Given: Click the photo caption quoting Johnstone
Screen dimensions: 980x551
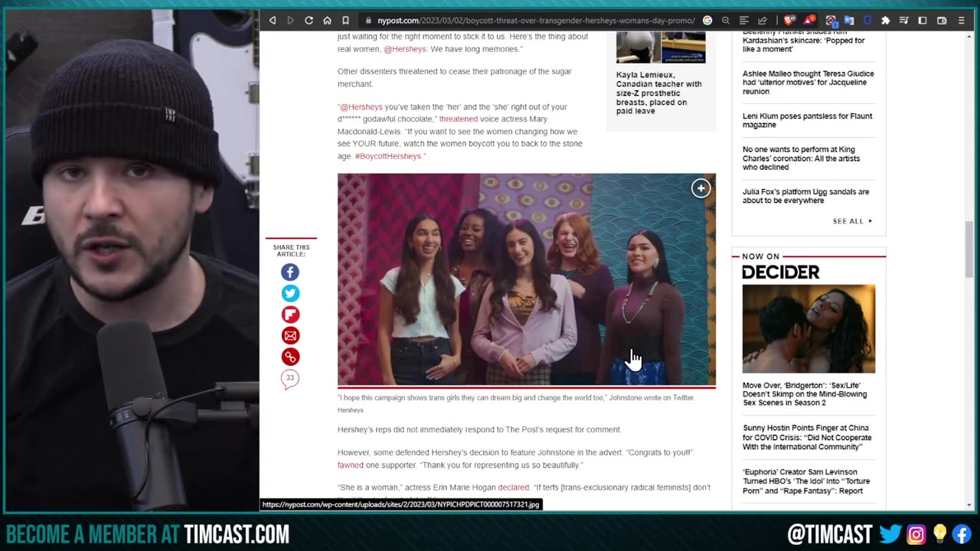Looking at the screenshot, I should [x=516, y=398].
